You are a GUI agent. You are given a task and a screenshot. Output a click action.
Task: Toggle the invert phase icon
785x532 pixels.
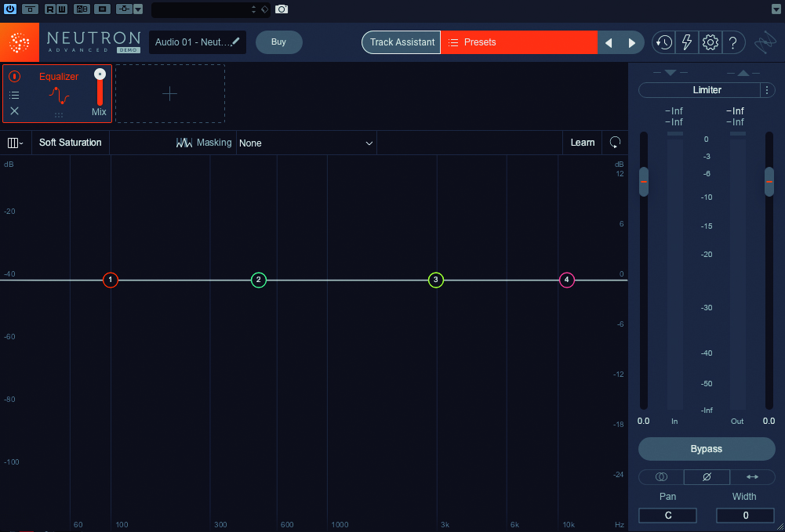[707, 477]
